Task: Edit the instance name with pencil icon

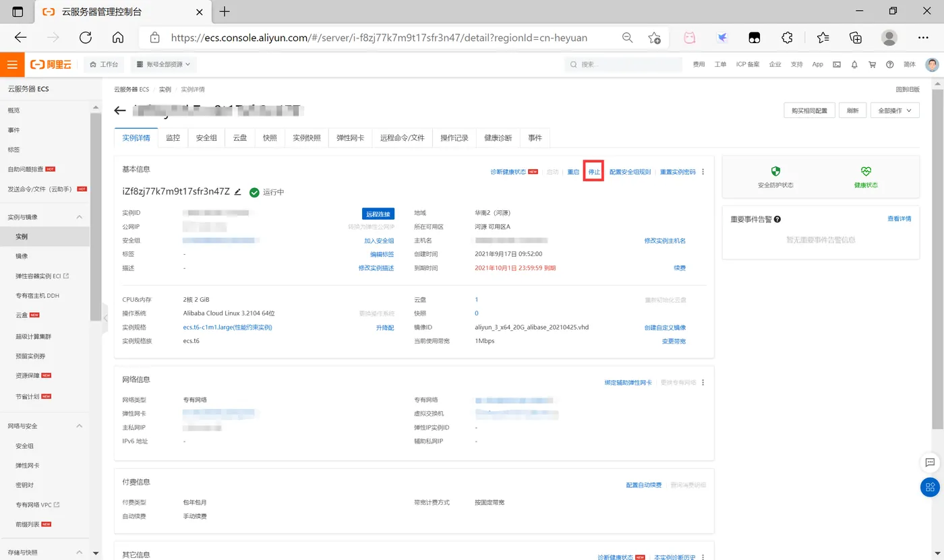Action: coord(237,192)
